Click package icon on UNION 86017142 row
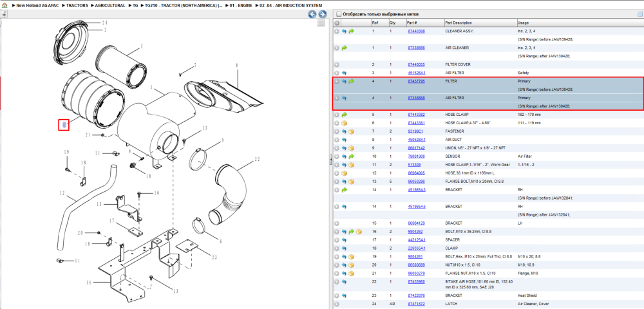The width and height of the screenshot is (644, 309). (x=352, y=148)
